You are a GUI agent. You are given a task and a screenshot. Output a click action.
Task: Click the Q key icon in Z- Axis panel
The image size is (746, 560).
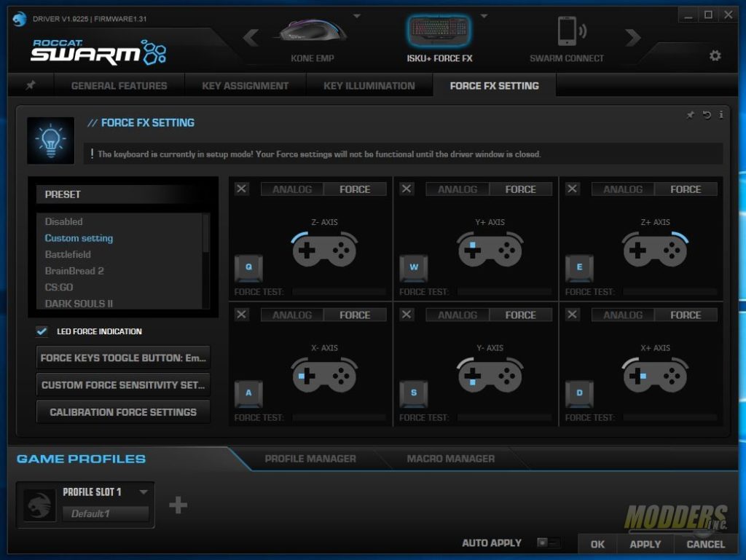pos(248,267)
